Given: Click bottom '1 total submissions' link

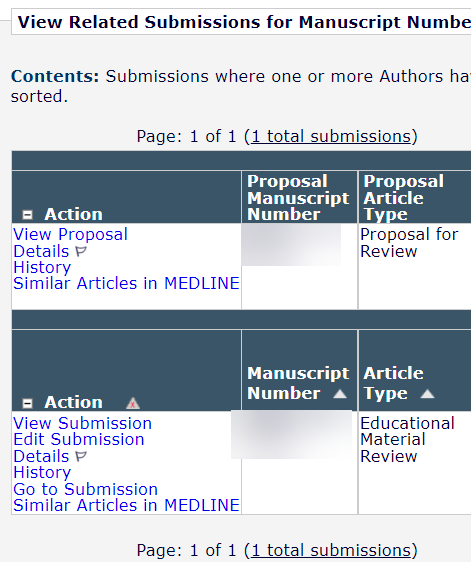Looking at the screenshot, I should click(331, 550).
